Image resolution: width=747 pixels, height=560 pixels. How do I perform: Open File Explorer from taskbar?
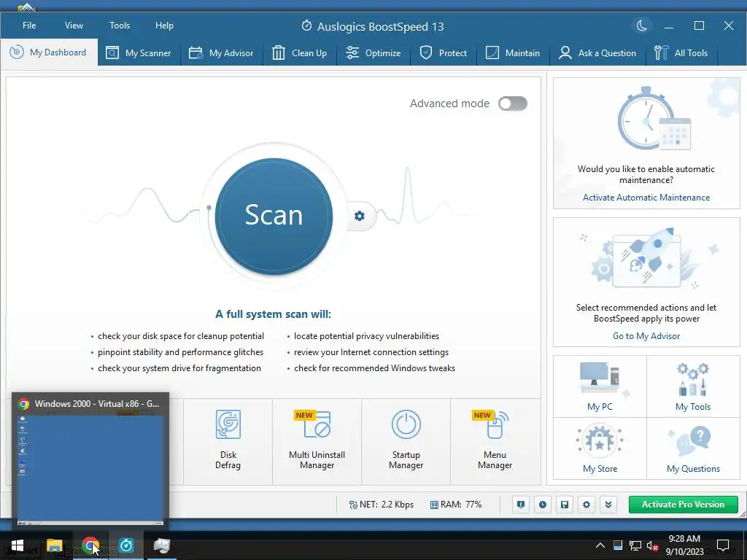point(54,545)
